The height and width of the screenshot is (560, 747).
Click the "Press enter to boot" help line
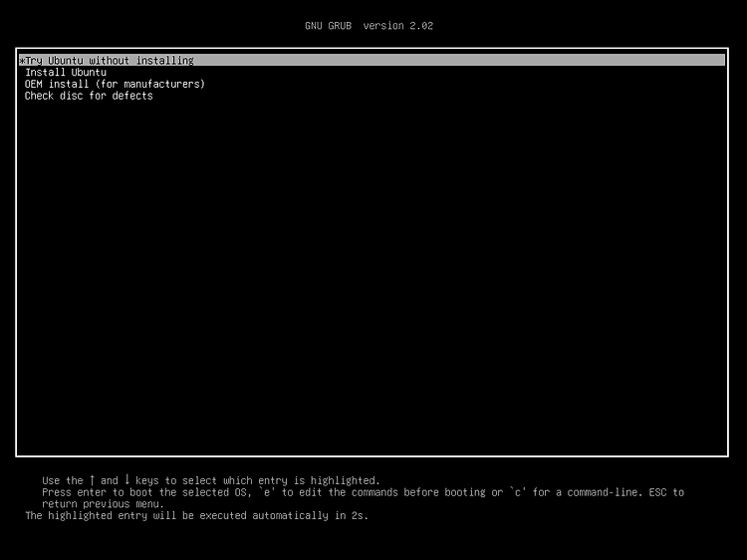[363, 492]
